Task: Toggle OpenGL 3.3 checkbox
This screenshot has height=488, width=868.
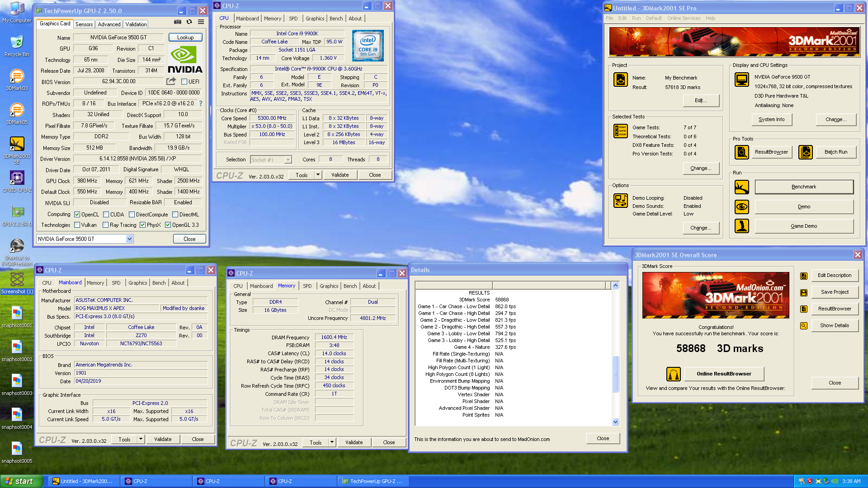Action: click(x=168, y=225)
